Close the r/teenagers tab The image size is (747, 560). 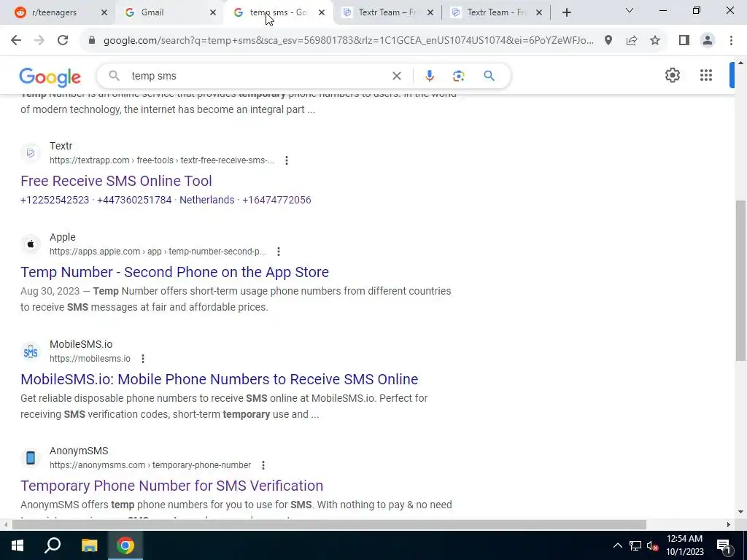click(104, 13)
